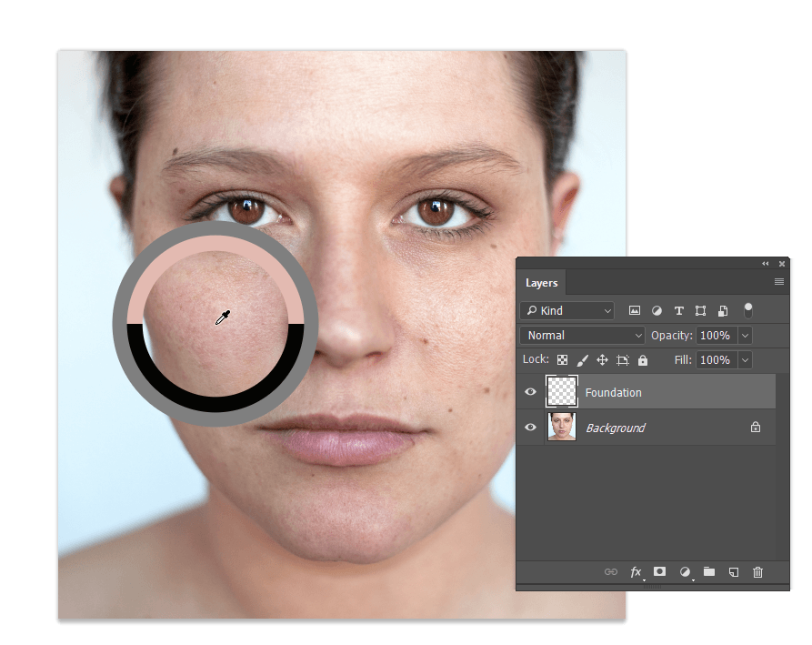Filter for shape layers
The width and height of the screenshot is (812, 645).
tap(700, 310)
